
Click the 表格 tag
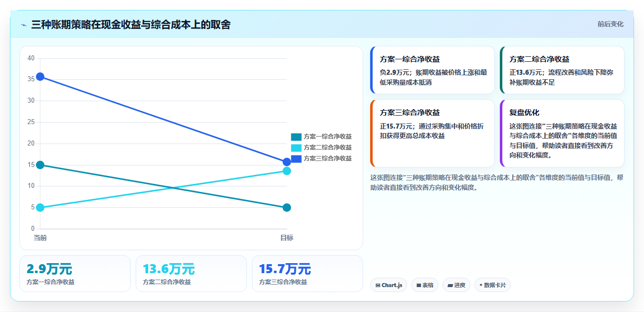425,285
